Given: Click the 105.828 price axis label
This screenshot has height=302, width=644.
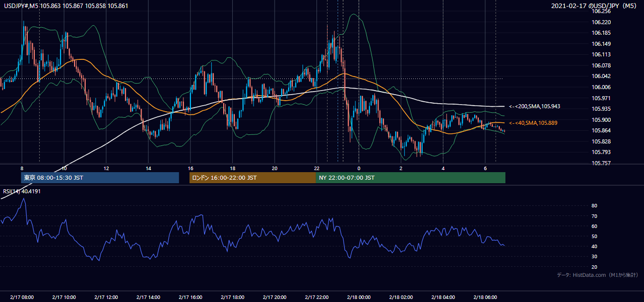Looking at the screenshot, I should [601, 141].
